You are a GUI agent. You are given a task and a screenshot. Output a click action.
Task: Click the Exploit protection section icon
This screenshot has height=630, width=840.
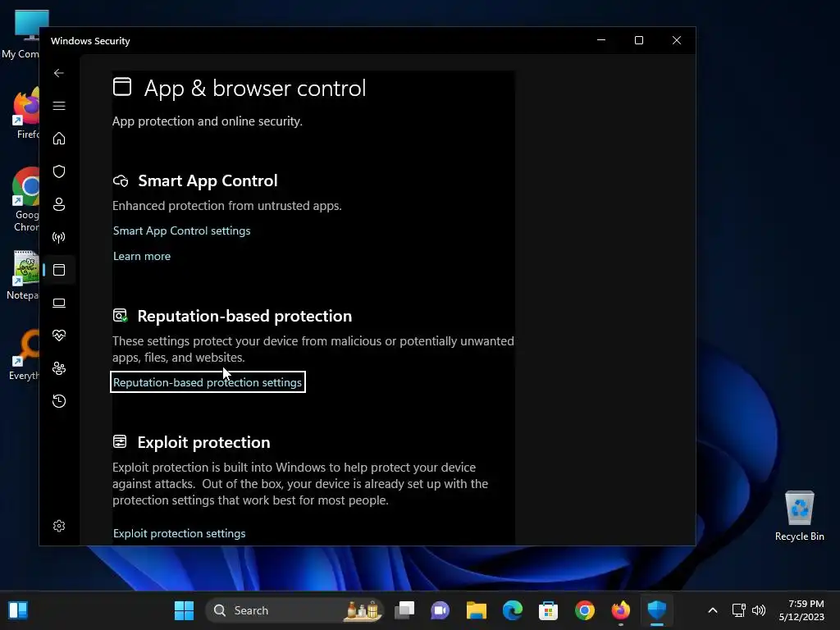(x=120, y=441)
